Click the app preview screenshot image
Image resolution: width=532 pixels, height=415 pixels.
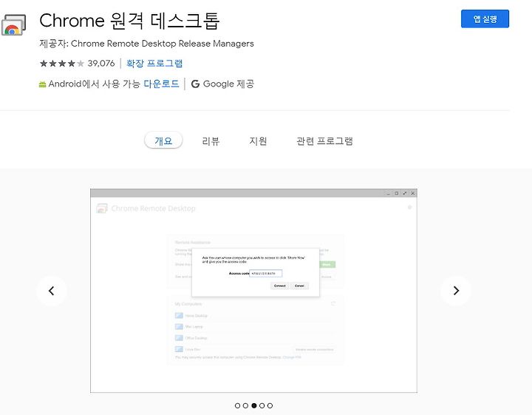(253, 291)
